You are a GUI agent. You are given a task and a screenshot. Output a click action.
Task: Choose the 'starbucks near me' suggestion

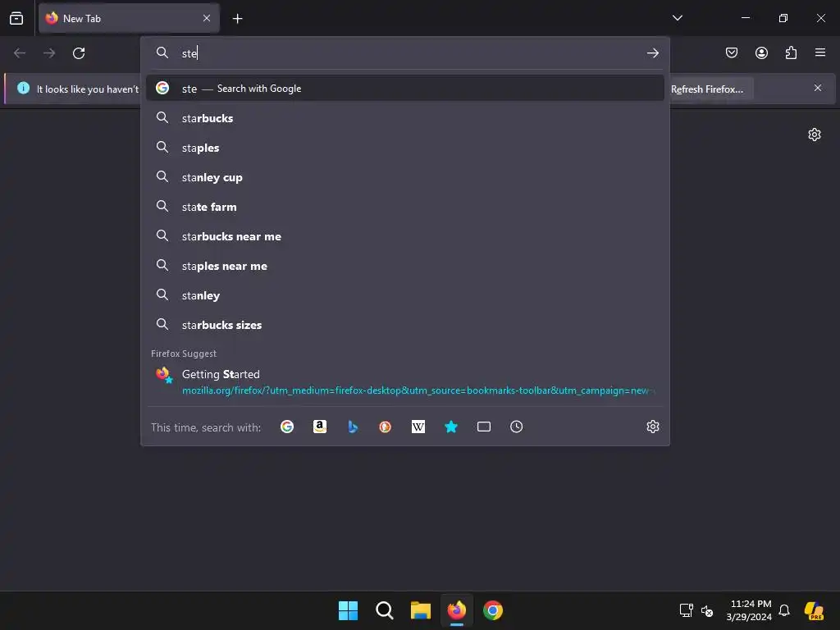pos(405,236)
